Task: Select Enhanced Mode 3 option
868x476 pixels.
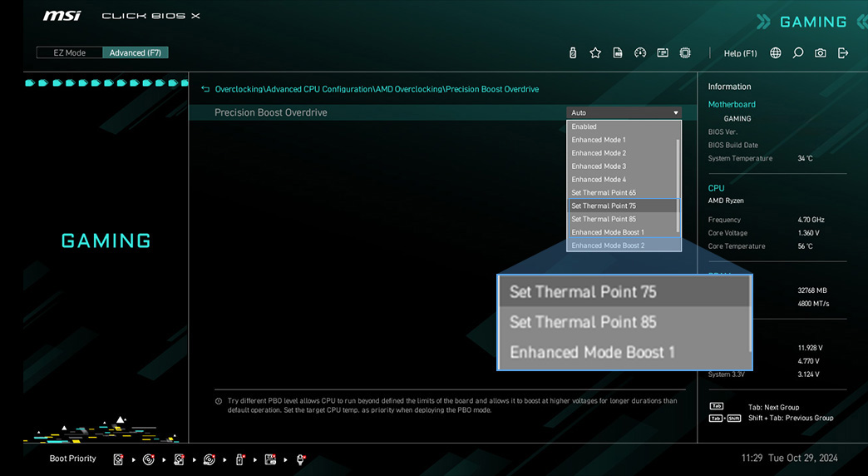Action: 622,166
